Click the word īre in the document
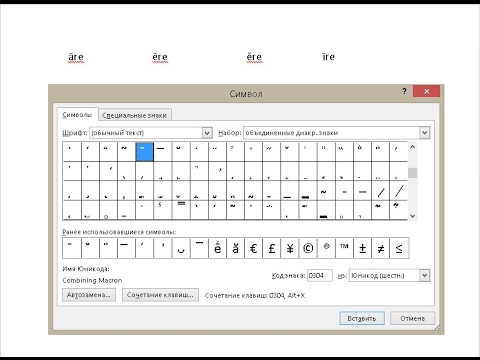The height and width of the screenshot is (360, 480). pos(328,57)
